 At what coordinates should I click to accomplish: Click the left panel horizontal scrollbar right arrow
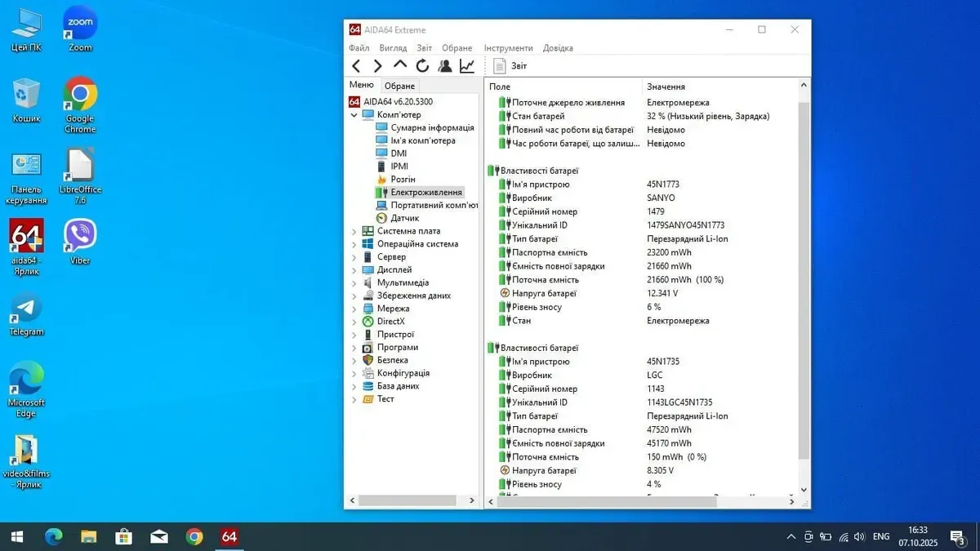tap(471, 500)
